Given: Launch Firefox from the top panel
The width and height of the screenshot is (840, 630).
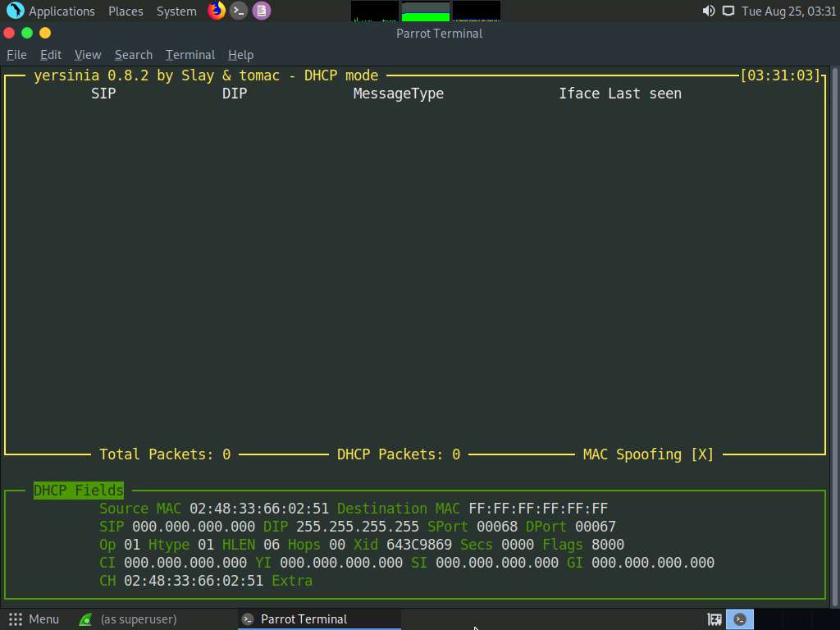Looking at the screenshot, I should coord(217,11).
